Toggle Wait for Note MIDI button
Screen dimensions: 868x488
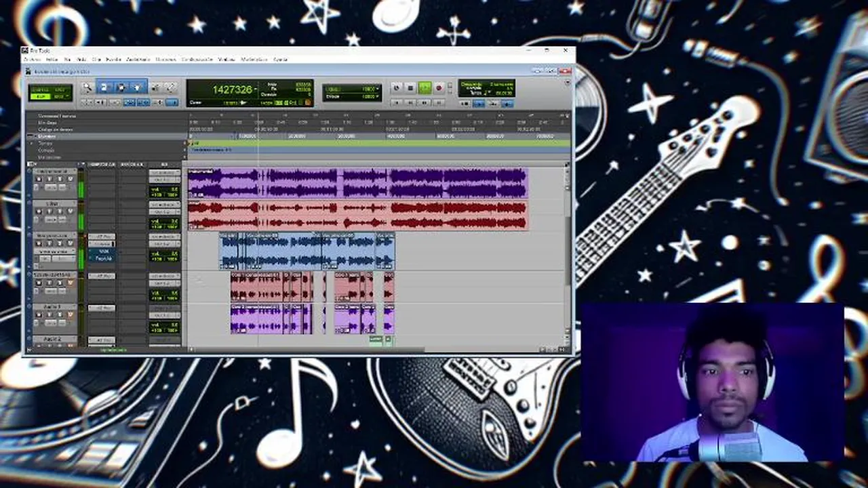(x=465, y=104)
